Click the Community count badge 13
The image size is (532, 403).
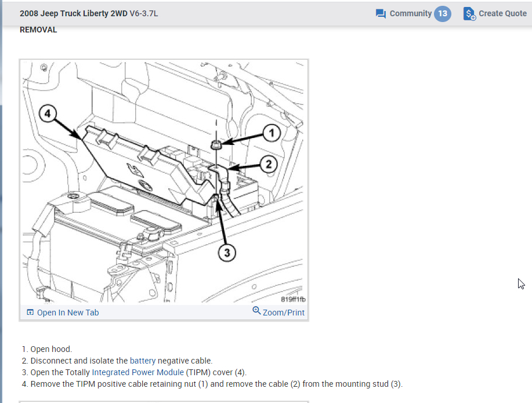(x=443, y=13)
